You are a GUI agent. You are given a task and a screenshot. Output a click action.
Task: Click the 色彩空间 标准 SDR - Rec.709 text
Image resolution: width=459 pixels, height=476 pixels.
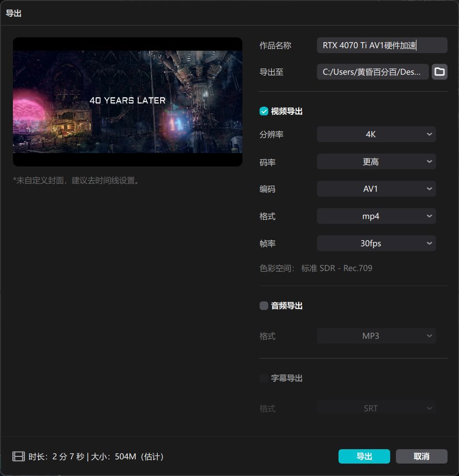click(316, 268)
